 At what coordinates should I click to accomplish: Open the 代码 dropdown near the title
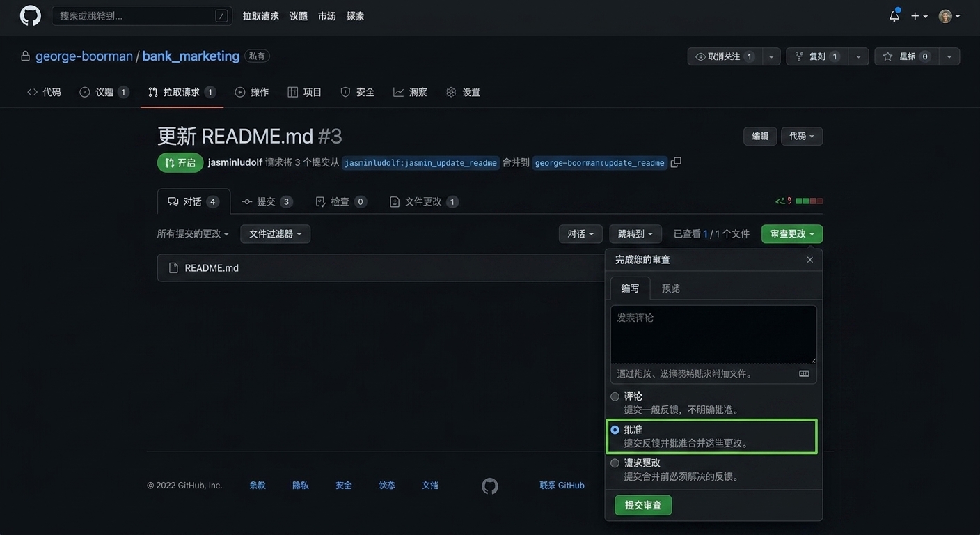[x=802, y=137]
